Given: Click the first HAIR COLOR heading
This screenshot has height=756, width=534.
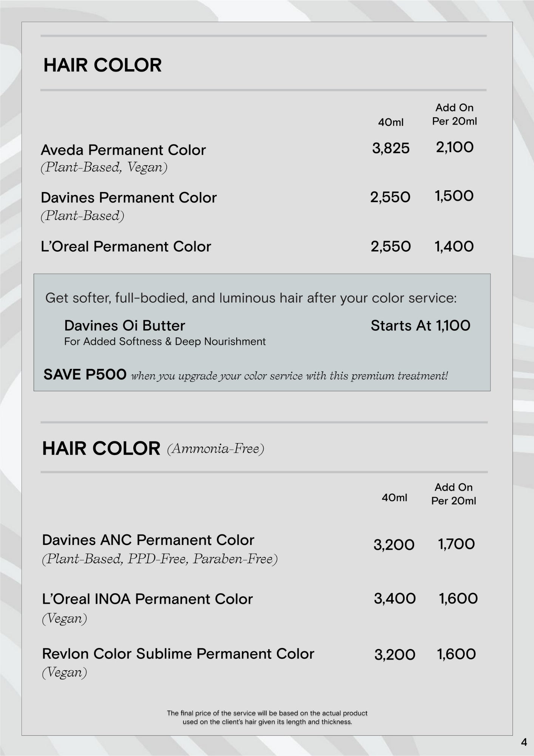Looking at the screenshot, I should pos(102,65).
